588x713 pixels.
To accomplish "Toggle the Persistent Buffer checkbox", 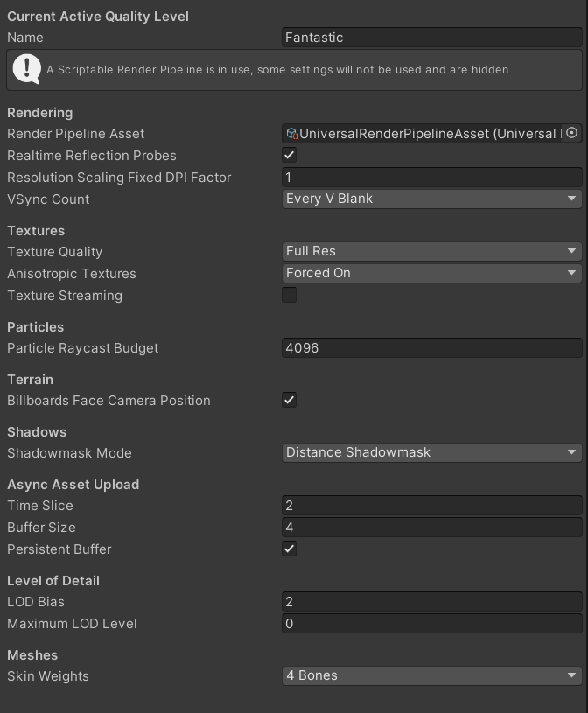I will coord(290,549).
